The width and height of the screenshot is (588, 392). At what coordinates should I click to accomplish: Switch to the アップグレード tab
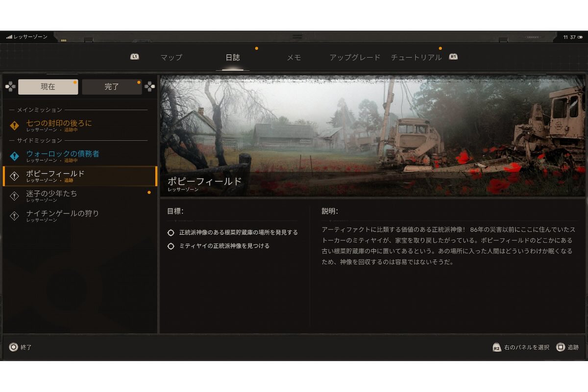[x=354, y=57]
